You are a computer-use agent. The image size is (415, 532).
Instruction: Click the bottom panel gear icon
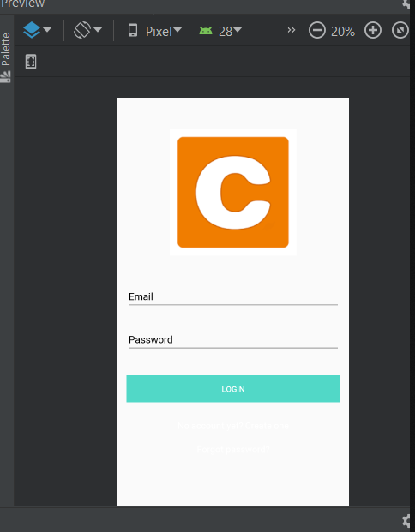point(406,521)
